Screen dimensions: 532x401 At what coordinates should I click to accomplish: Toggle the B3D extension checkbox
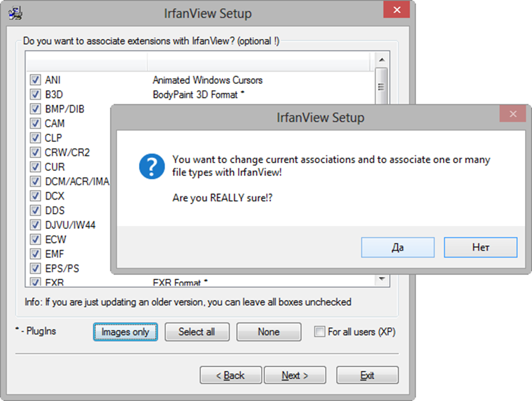coord(35,94)
